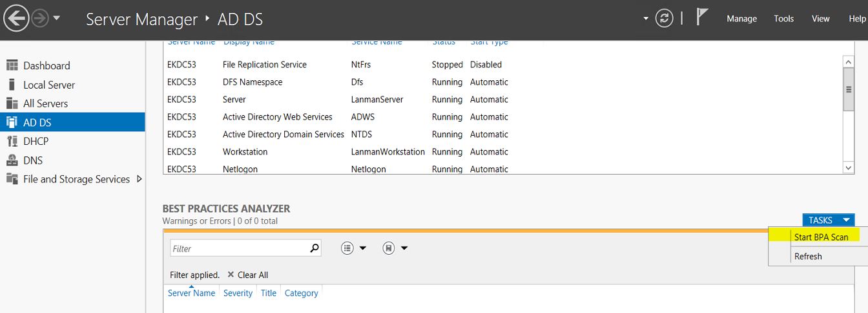Screen dimensions: 868x313
Task: Click the BPA Filter text box
Action: tap(239, 248)
